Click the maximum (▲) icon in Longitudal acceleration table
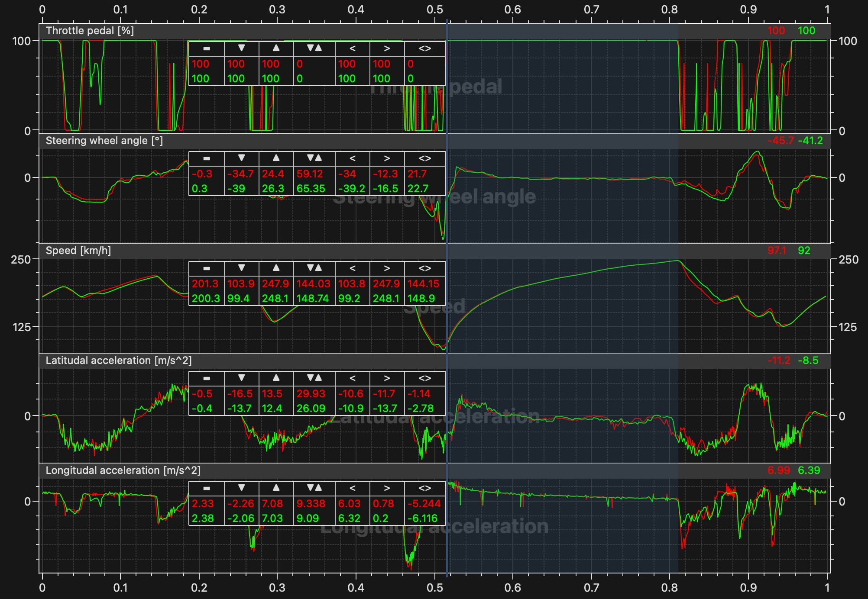868x599 pixels. point(276,488)
